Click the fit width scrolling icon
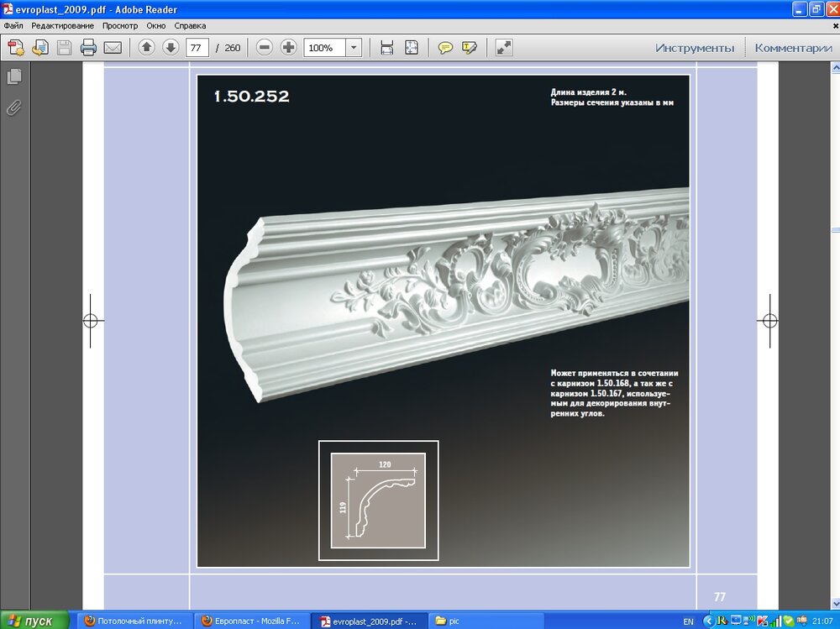Viewport: 840px width, 629px height. [387, 48]
